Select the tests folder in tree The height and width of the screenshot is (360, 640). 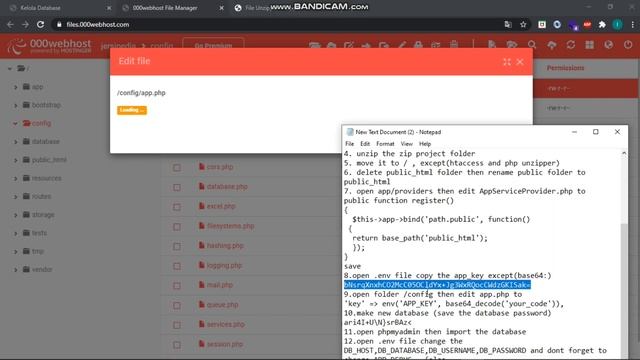click(39, 233)
